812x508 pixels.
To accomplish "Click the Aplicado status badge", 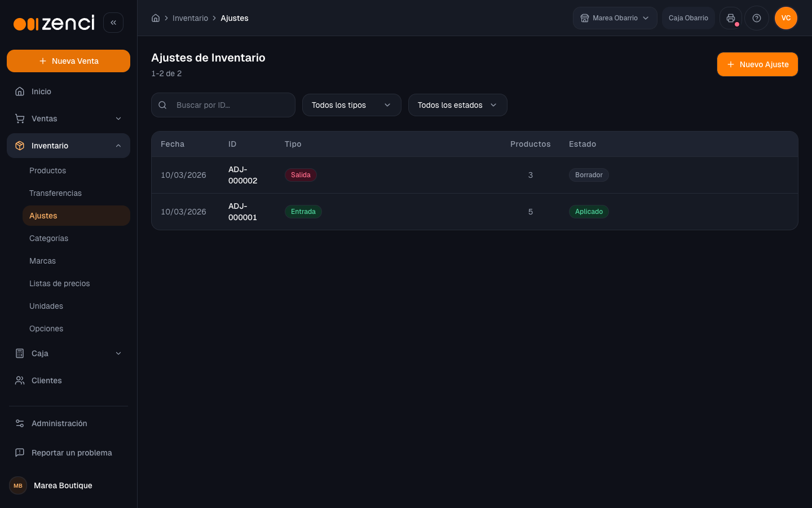I will coord(589,212).
